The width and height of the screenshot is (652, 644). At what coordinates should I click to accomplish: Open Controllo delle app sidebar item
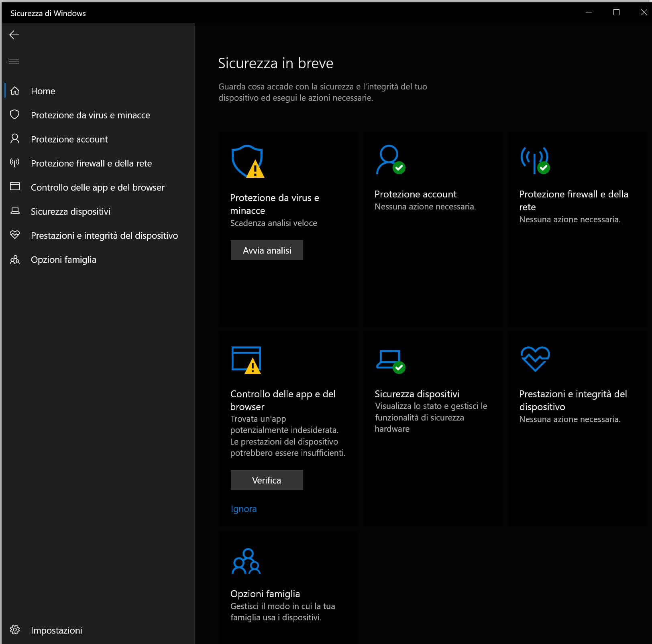pyautogui.click(x=97, y=187)
